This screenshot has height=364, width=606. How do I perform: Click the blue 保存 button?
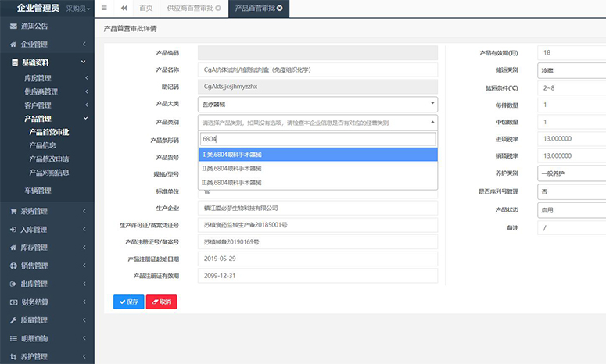tap(128, 302)
